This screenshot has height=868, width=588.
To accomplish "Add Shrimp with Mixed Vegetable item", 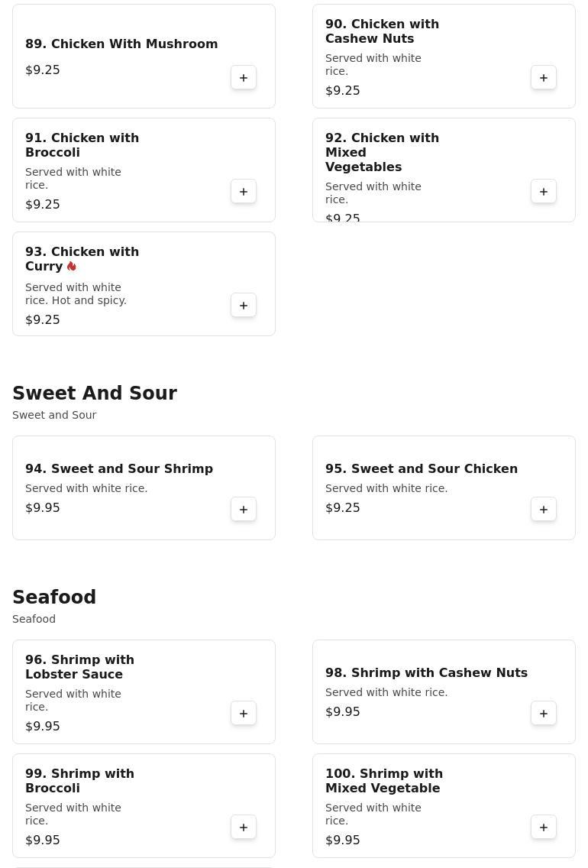I will 544,827.
